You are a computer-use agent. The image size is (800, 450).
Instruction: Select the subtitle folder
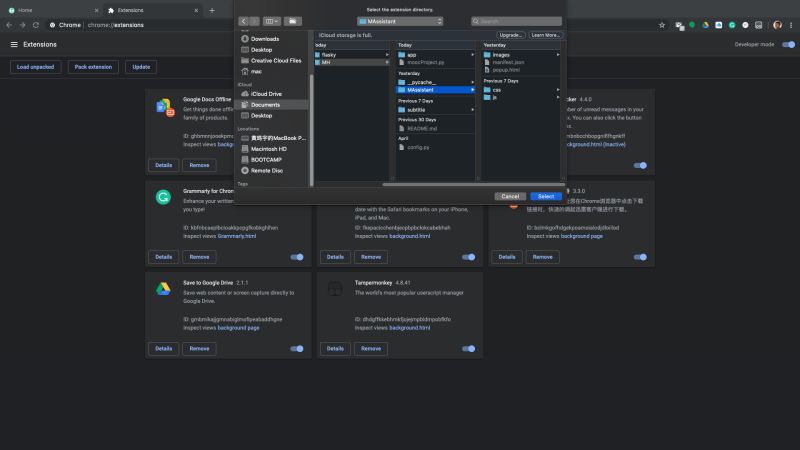[436, 110]
